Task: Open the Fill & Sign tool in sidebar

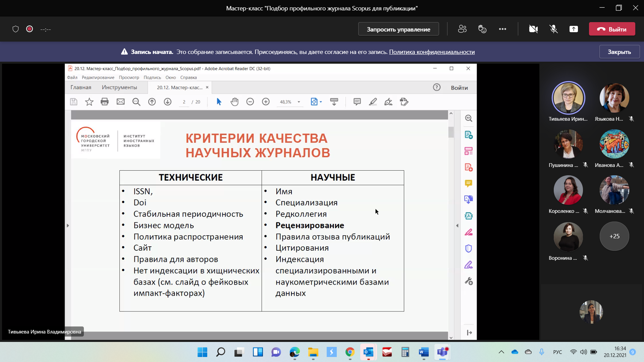Action: pos(469,265)
